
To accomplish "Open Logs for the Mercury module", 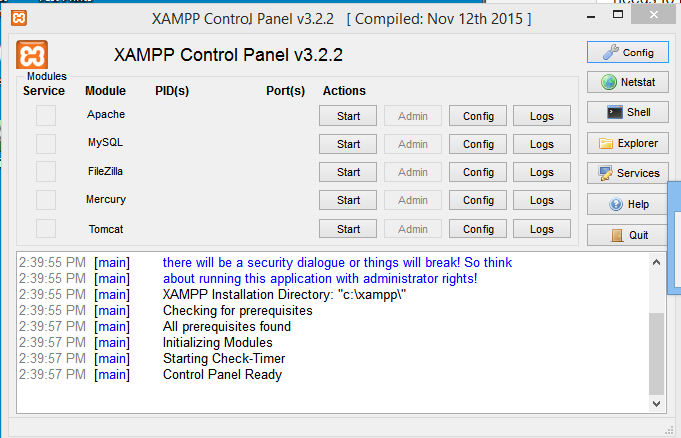I will [542, 200].
